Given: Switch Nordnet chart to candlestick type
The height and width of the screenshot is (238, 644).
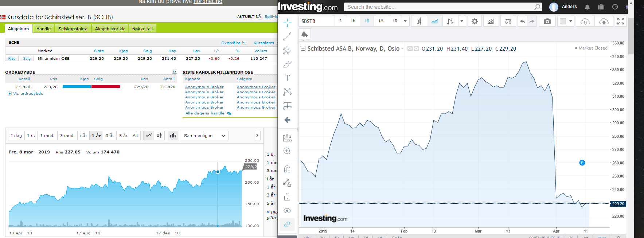Looking at the screenshot, I should coord(160,136).
